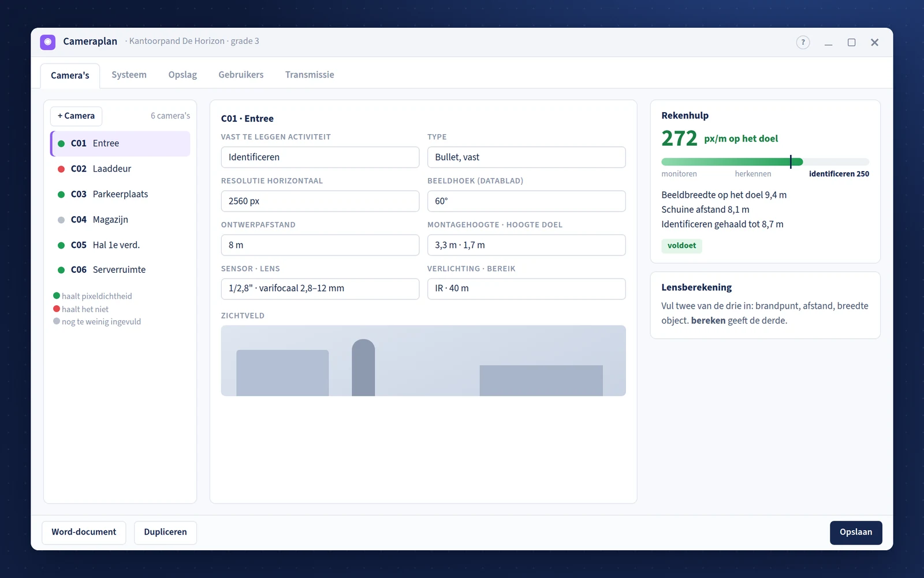
Task: Click the Sensor · Lens field
Action: pyautogui.click(x=320, y=288)
